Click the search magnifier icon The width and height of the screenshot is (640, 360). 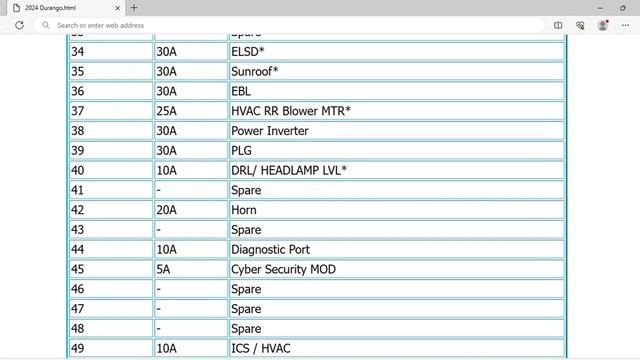point(46,25)
